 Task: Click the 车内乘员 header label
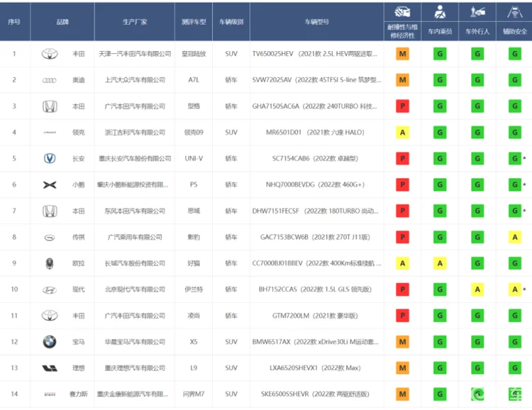click(x=440, y=31)
